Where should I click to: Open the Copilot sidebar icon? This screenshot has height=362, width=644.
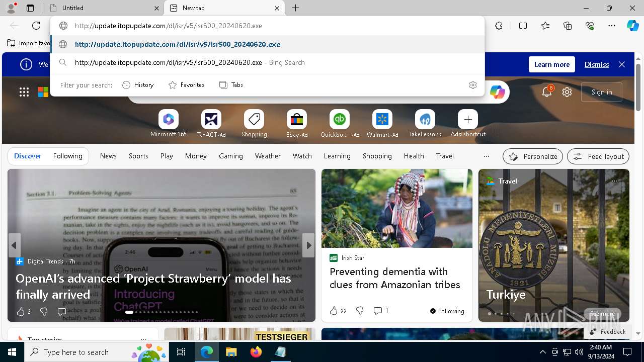632,26
